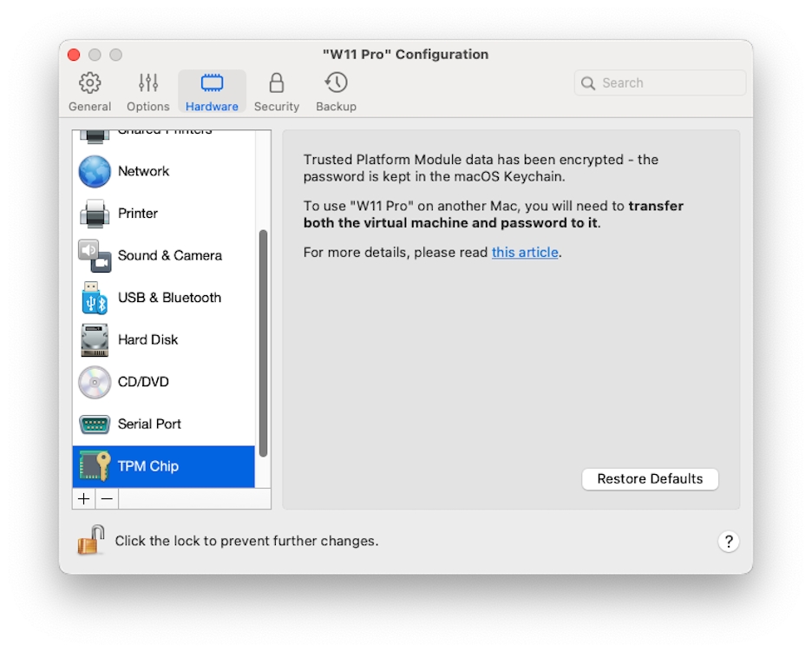Open the Options tab

click(x=148, y=92)
